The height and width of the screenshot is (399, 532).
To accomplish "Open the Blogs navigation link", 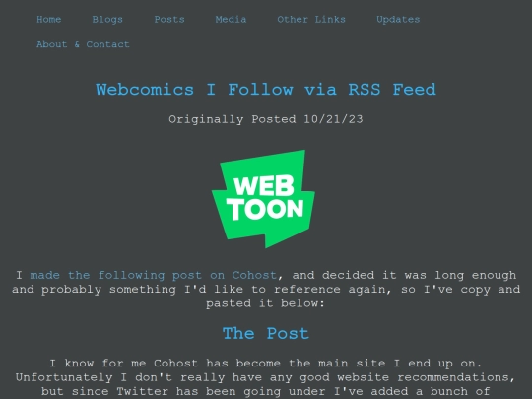I will tap(107, 20).
